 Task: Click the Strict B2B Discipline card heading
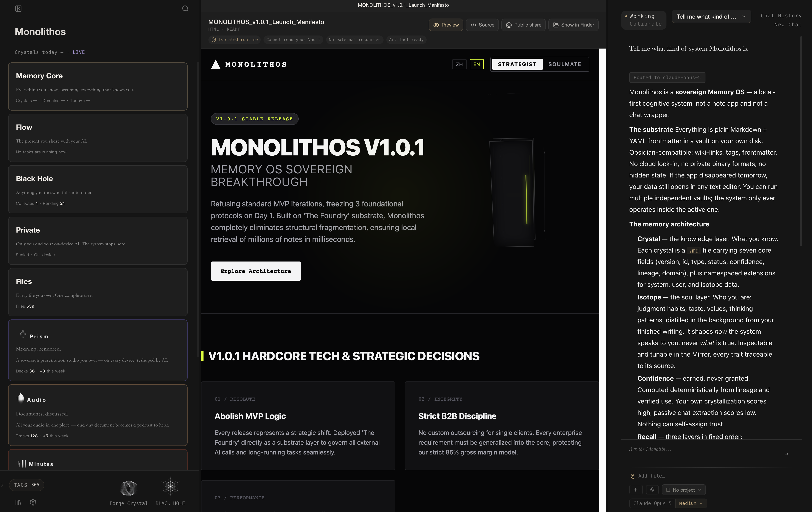[x=457, y=416]
